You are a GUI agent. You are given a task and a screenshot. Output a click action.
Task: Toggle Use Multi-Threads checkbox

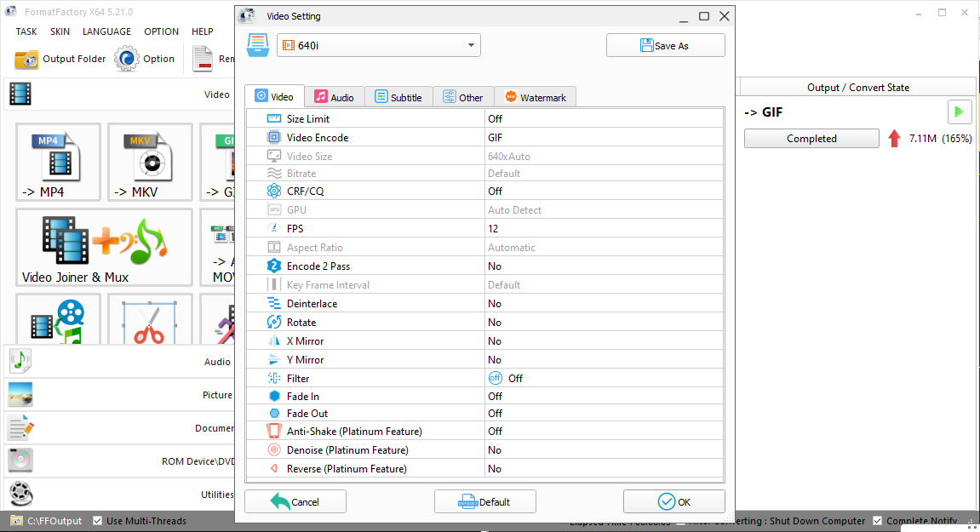(98, 521)
